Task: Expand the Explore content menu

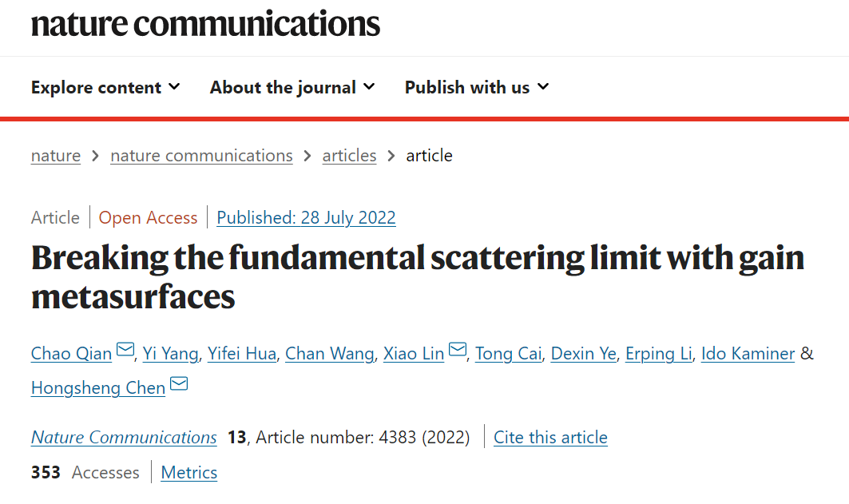Action: pyautogui.click(x=105, y=87)
